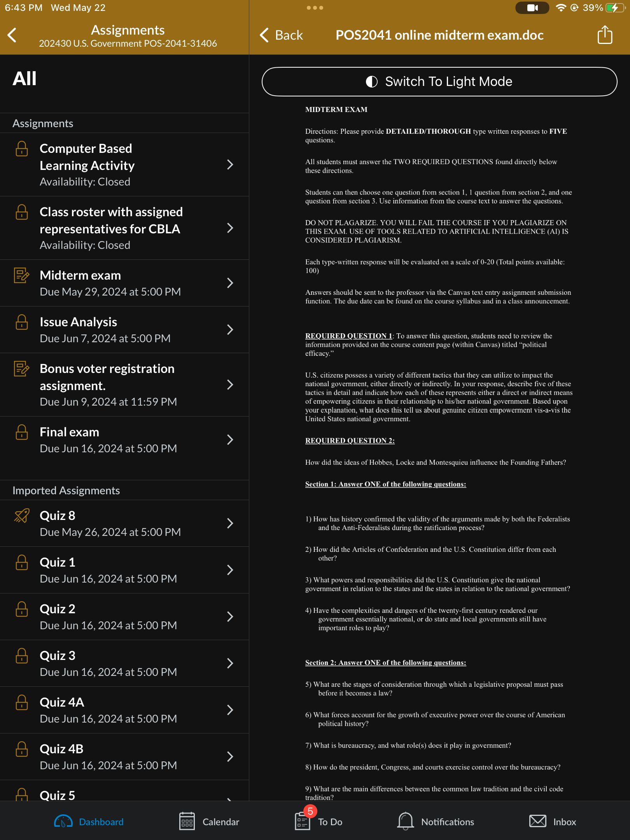Tap the three-dot multitasking control at top

(x=315, y=8)
